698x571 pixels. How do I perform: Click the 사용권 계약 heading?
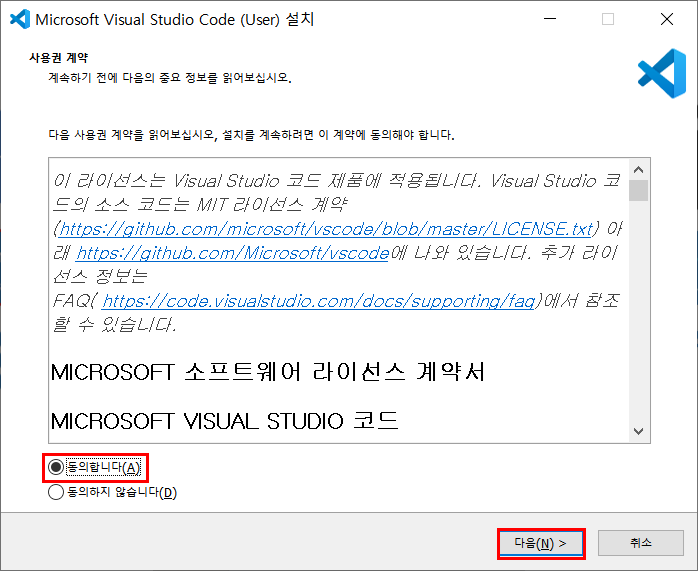pyautogui.click(x=59, y=58)
